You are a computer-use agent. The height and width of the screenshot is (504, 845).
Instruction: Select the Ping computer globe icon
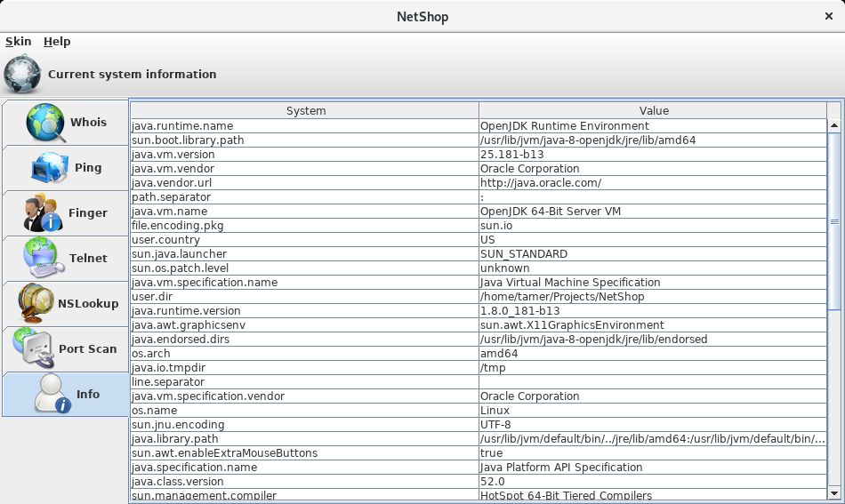pos(50,167)
